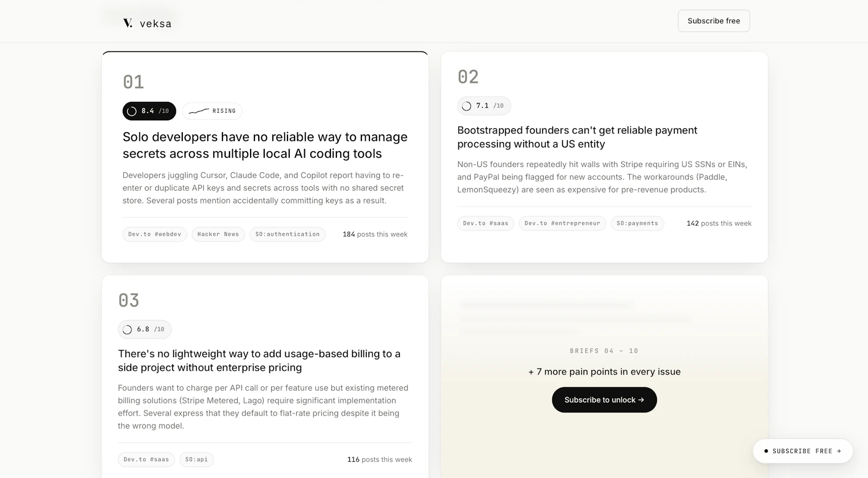Image resolution: width=868 pixels, height=478 pixels.
Task: Click the SO:api source tag
Action: [196, 460]
